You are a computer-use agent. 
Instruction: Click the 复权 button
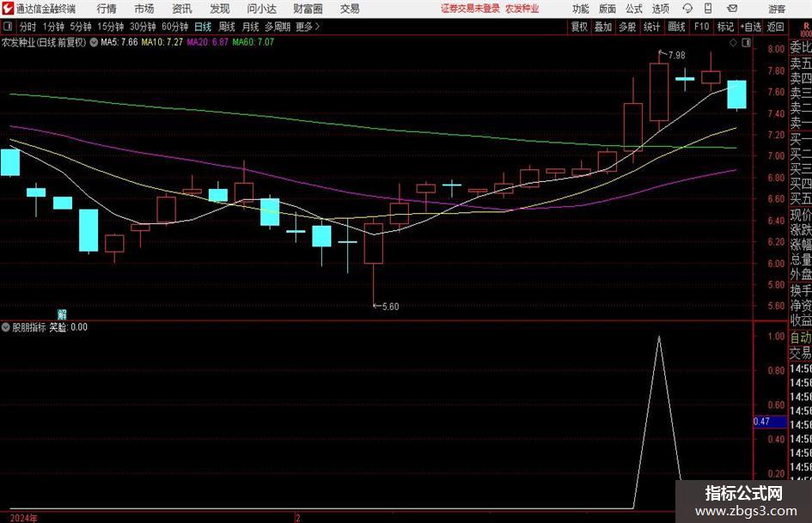tap(579, 27)
